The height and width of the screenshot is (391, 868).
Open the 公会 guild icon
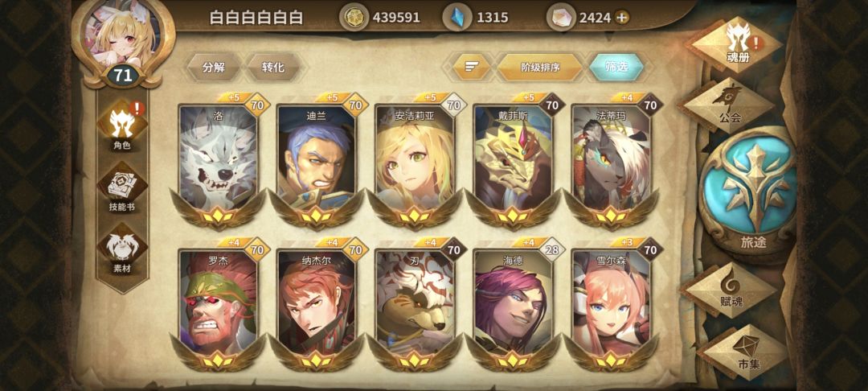coord(730,105)
